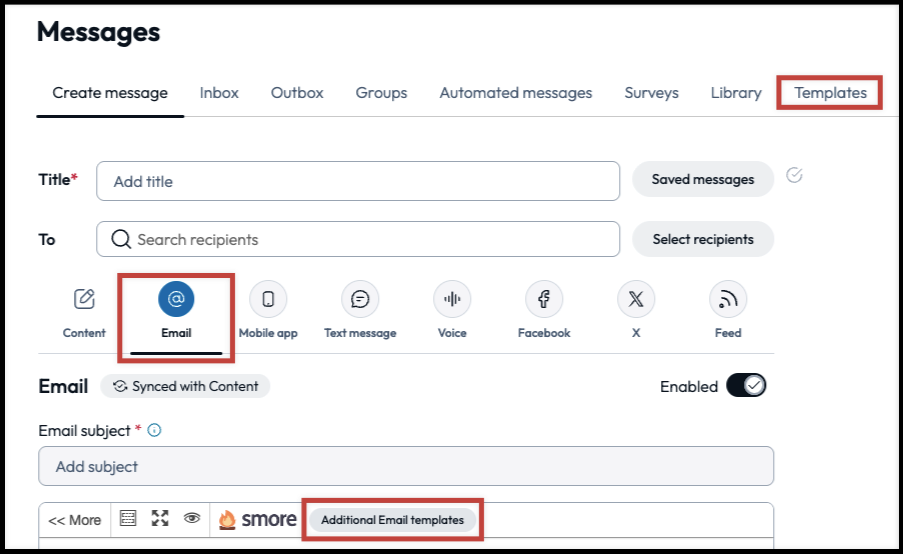
Task: Click the Synced with Content badge
Action: click(185, 386)
